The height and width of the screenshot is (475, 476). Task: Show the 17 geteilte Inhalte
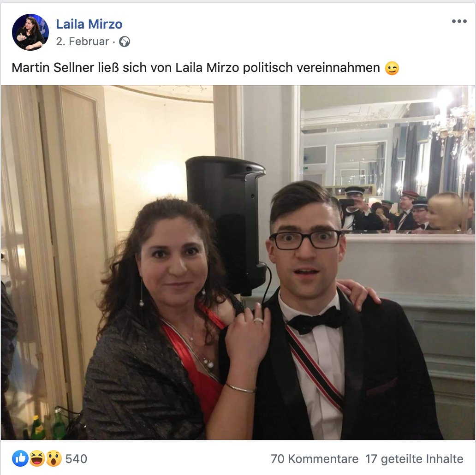coord(414,459)
